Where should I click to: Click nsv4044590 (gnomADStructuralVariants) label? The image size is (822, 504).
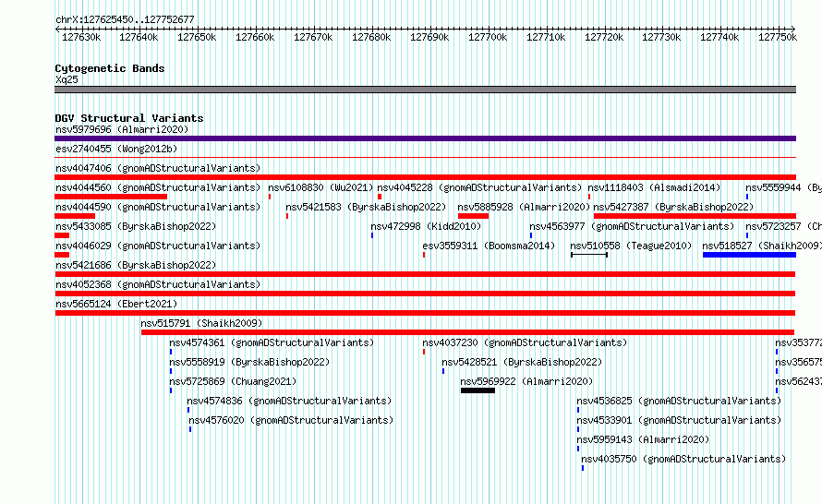coord(158,207)
